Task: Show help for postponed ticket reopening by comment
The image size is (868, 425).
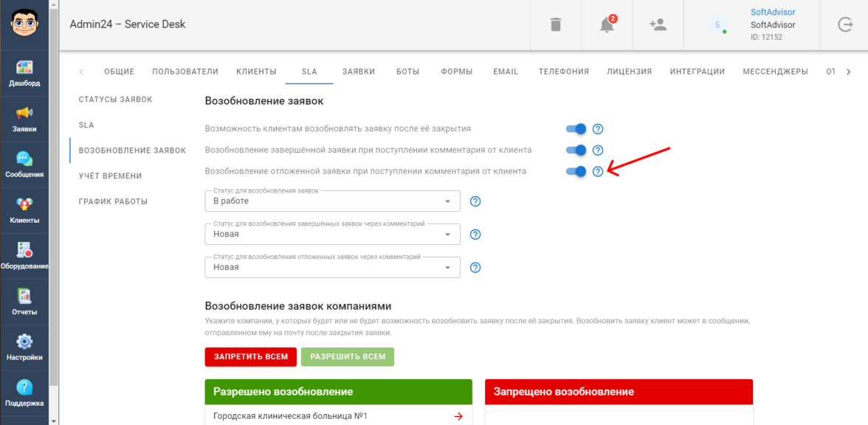Action: pos(598,171)
